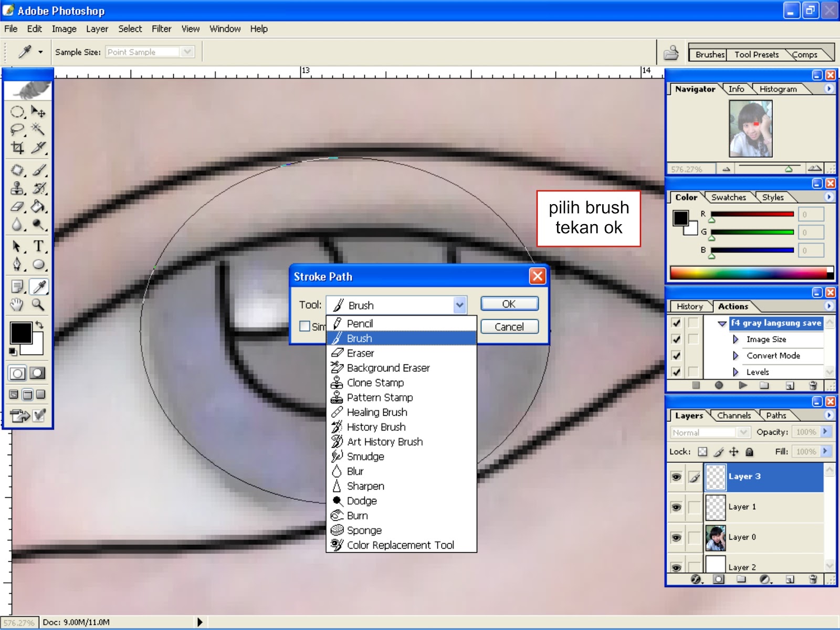The image size is (840, 630).
Task: Switch to the Paths tab
Action: [776, 415]
